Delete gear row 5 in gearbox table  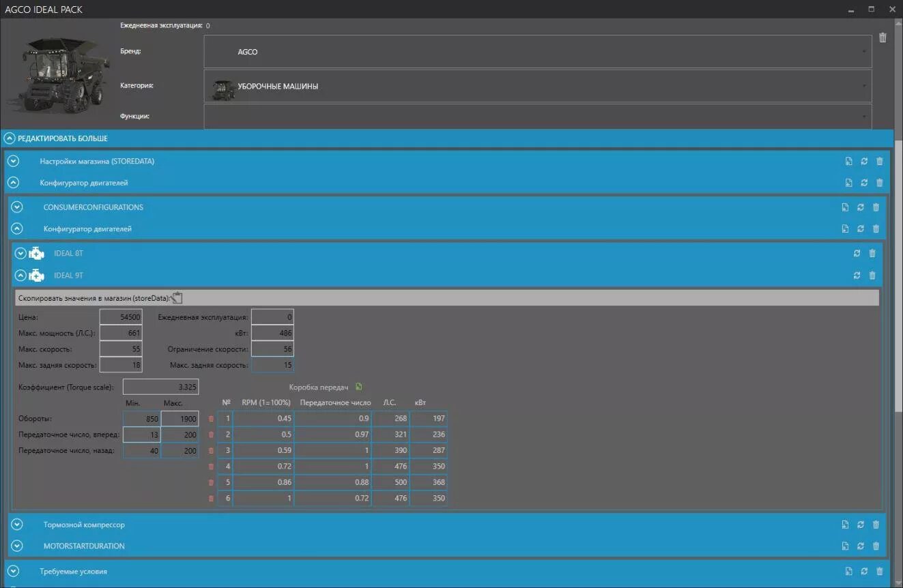[x=211, y=482]
